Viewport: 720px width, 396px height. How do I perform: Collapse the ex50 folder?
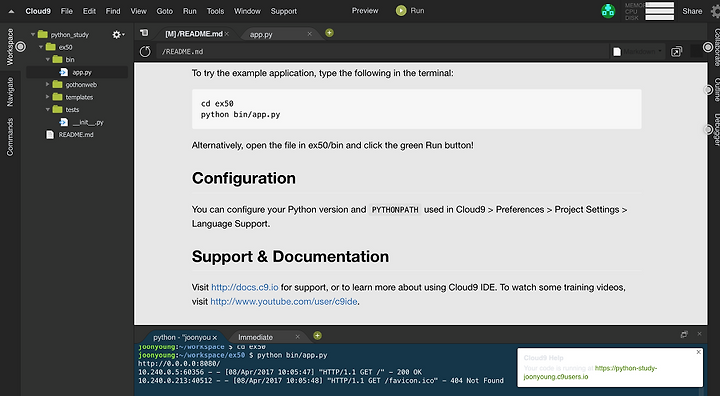tap(41, 47)
